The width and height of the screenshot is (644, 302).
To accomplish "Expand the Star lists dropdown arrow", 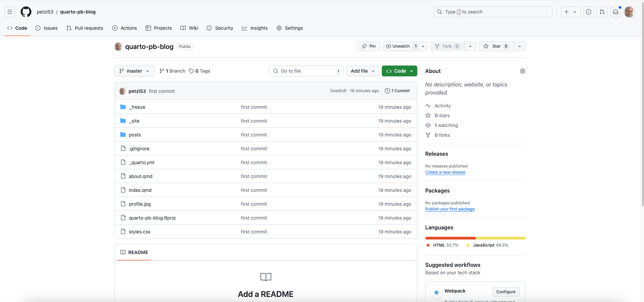I will [x=520, y=46].
